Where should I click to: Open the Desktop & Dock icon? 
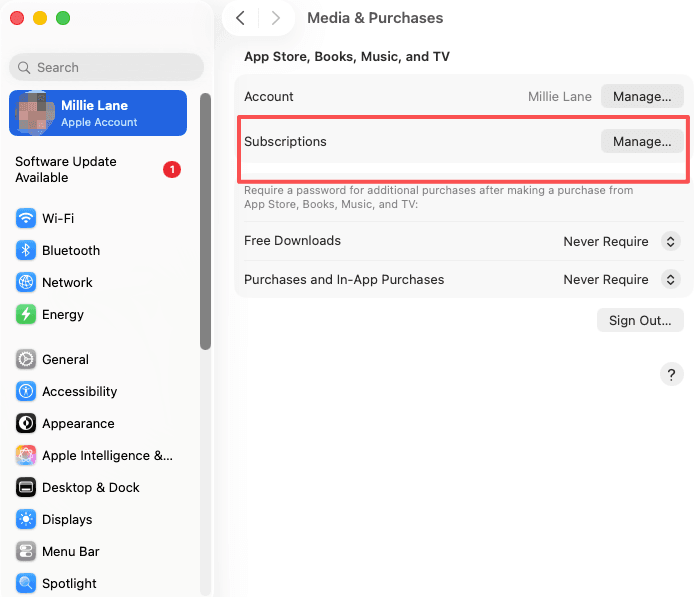pyautogui.click(x=26, y=487)
